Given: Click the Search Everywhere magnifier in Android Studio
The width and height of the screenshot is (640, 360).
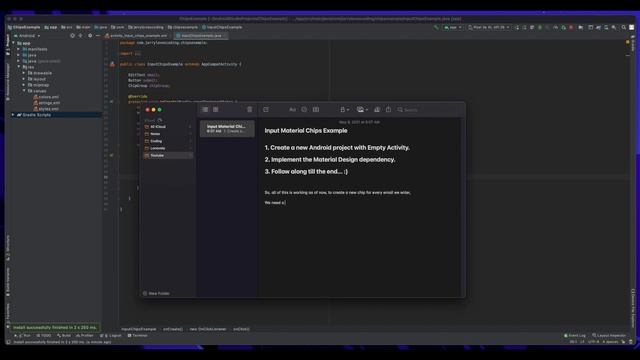Looking at the screenshot, I should coord(624,27).
